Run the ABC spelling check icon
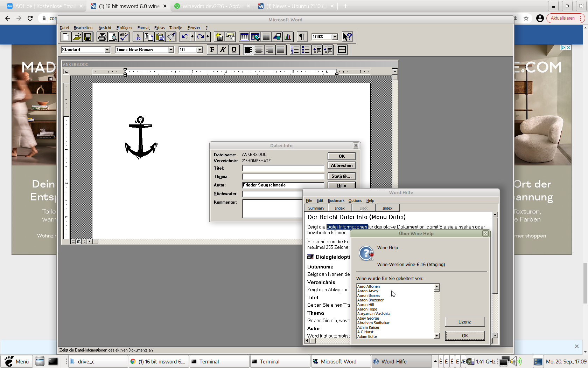 point(124,37)
